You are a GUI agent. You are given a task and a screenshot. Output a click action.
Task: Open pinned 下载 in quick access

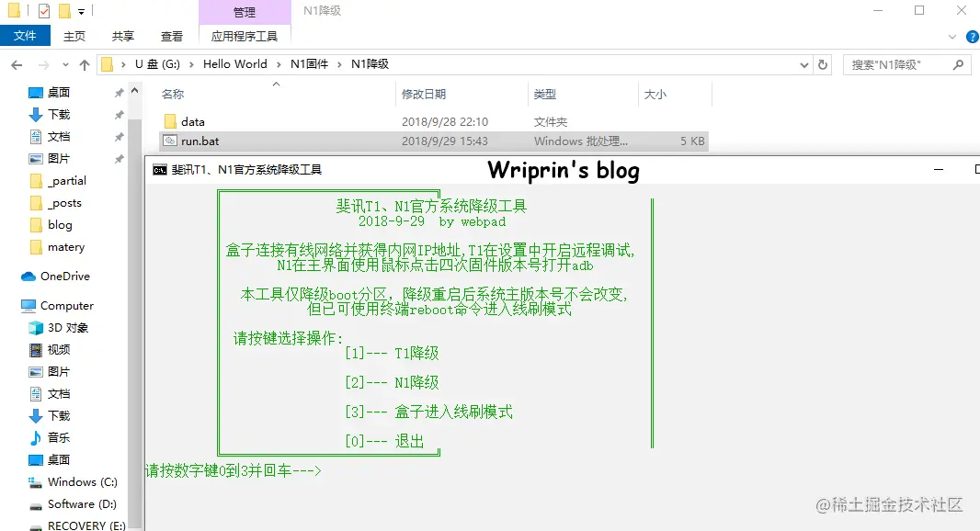tap(59, 114)
